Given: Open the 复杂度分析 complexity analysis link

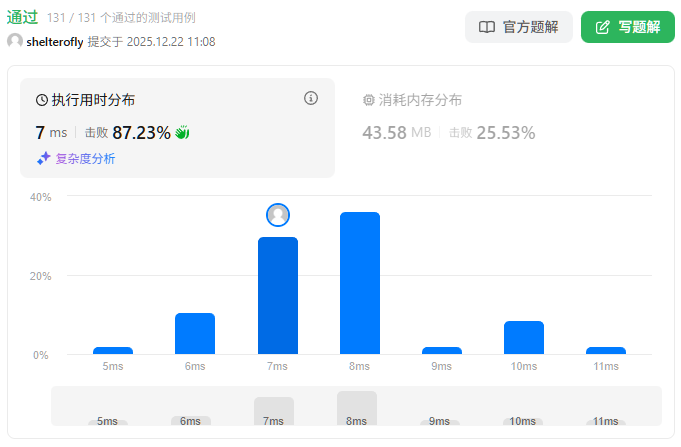Looking at the screenshot, I should pos(85,158).
